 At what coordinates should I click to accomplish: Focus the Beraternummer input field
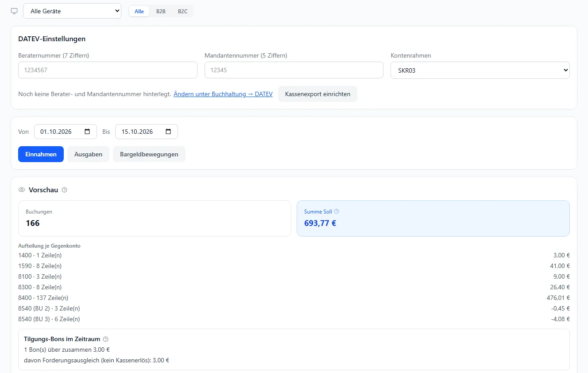click(x=108, y=70)
